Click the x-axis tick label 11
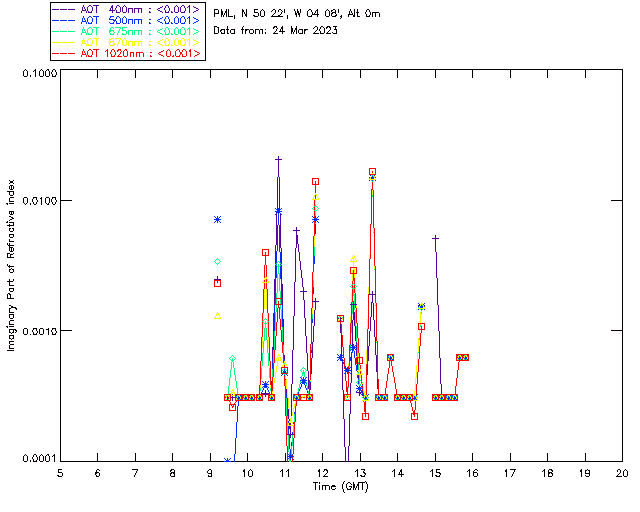The width and height of the screenshot is (640, 512). point(285,473)
